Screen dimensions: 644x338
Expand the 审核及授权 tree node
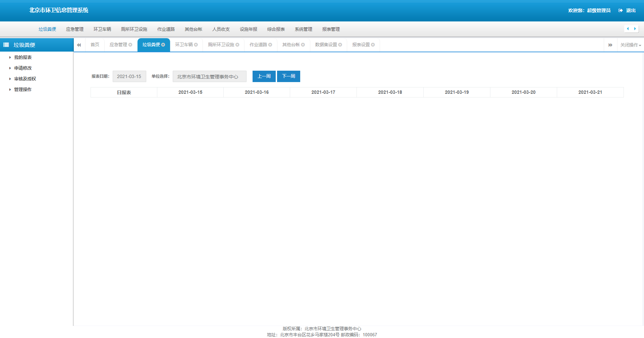[x=10, y=79]
